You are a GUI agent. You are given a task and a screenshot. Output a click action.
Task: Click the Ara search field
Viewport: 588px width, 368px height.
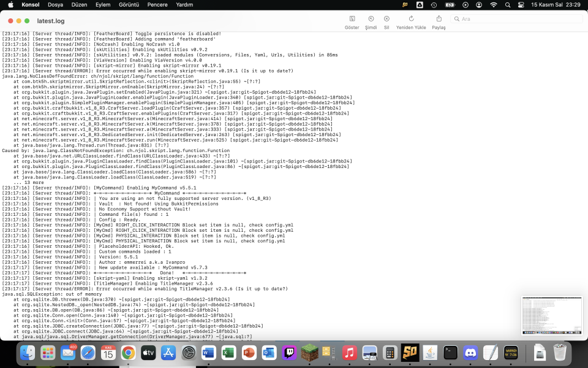tap(517, 19)
